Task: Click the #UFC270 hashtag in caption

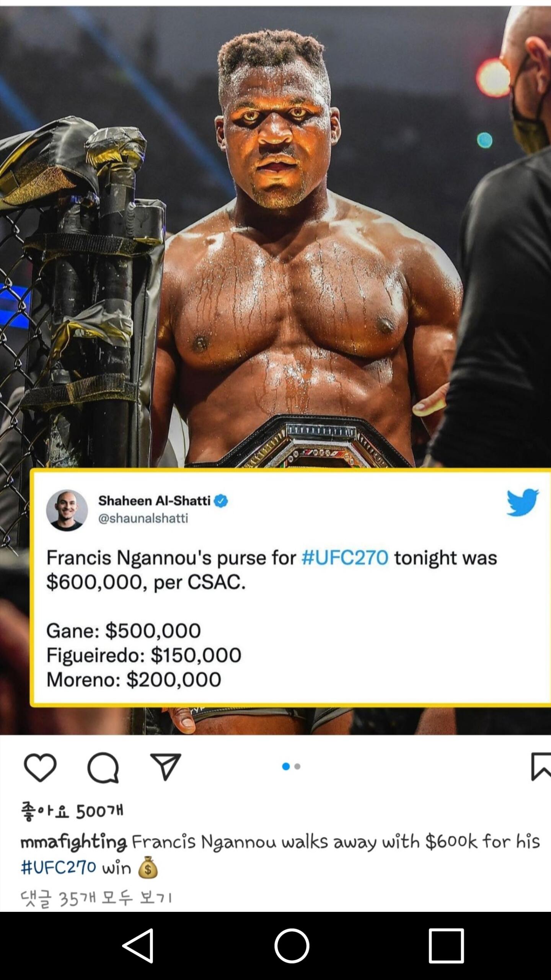Action: [x=58, y=868]
